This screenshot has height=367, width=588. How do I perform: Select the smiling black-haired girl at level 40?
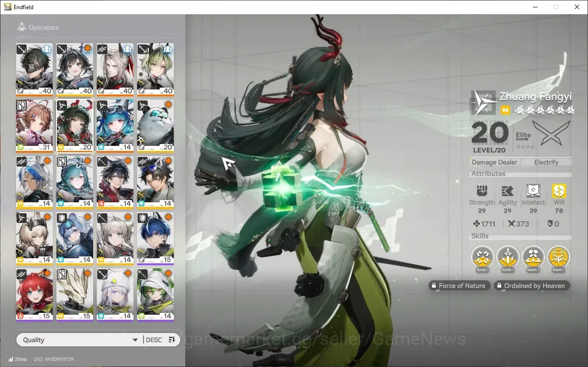pyautogui.click(x=75, y=70)
